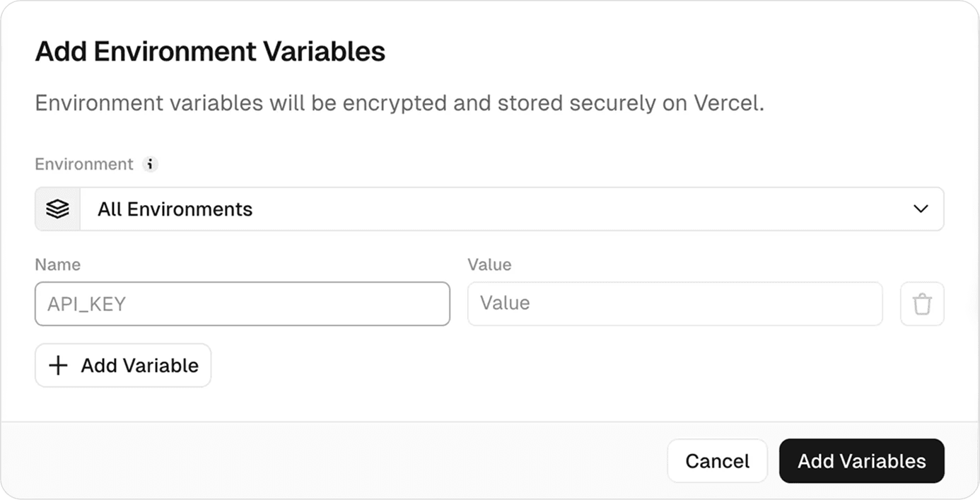The height and width of the screenshot is (500, 980).
Task: Click the Value column label
Action: point(489,264)
